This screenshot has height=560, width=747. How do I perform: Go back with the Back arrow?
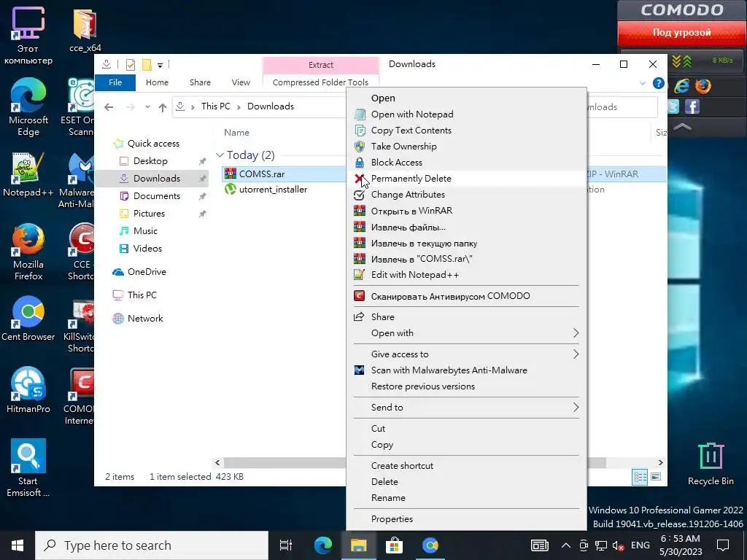[109, 107]
